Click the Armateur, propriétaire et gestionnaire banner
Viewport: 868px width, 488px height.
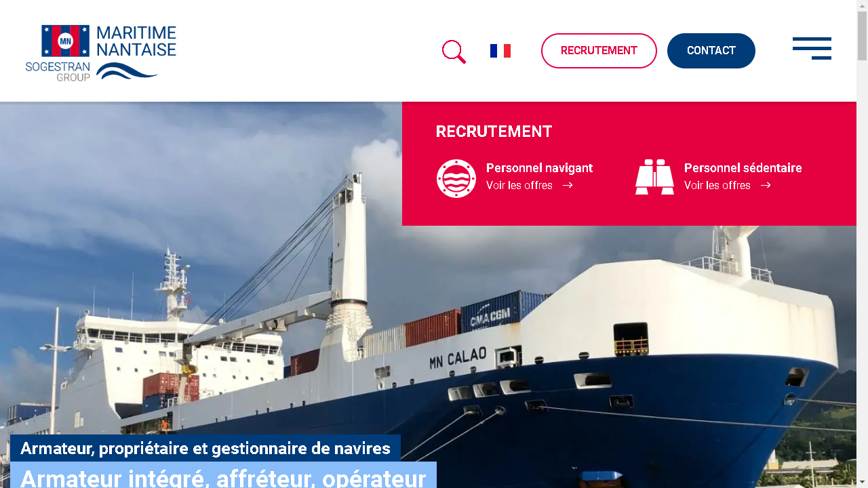pos(205,448)
